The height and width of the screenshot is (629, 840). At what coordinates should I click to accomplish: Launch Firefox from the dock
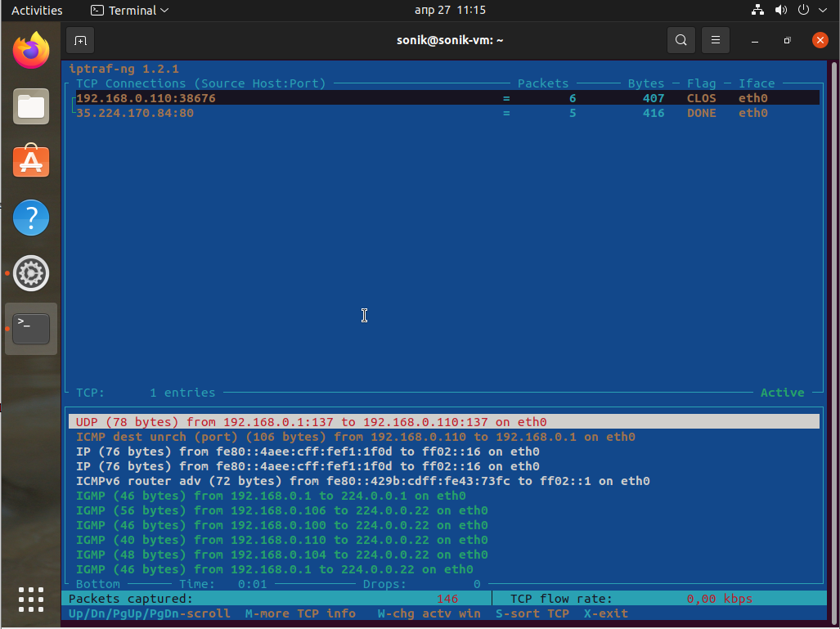coord(31,52)
